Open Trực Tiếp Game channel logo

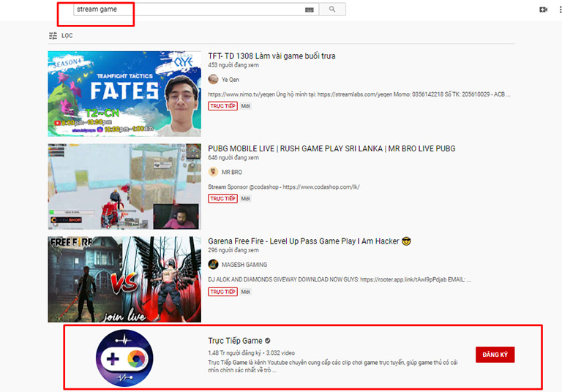pos(124,358)
